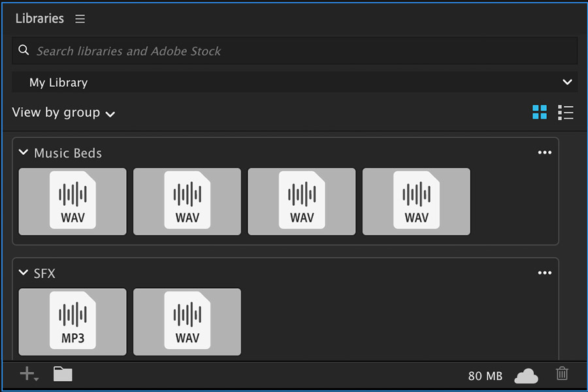Select the last WAV in Music Beds
This screenshot has height=392, width=588.
[416, 201]
